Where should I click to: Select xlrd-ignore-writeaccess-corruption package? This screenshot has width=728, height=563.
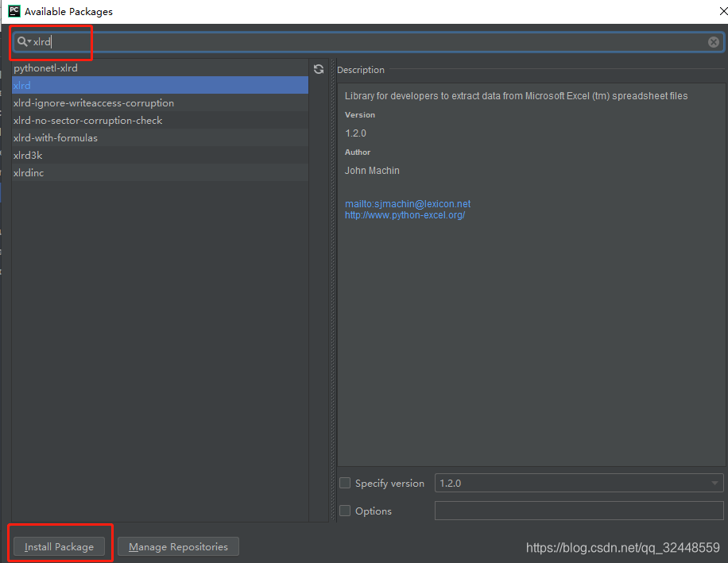[160, 103]
